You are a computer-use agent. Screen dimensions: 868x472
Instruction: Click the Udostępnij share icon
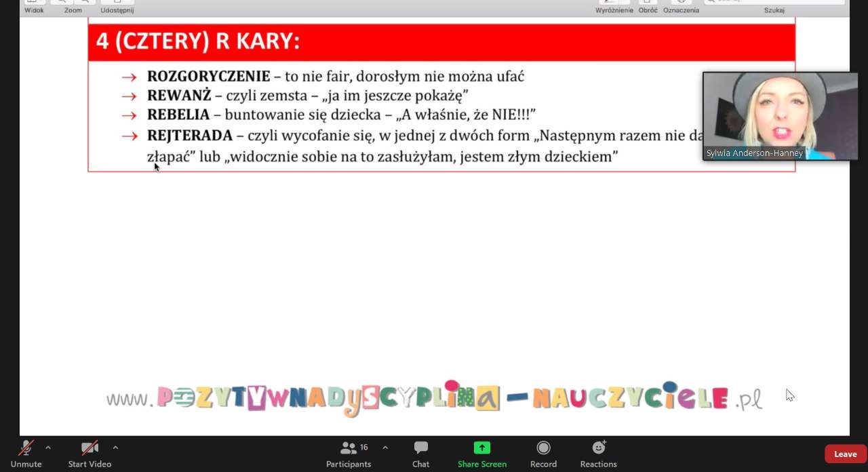pyautogui.click(x=117, y=3)
